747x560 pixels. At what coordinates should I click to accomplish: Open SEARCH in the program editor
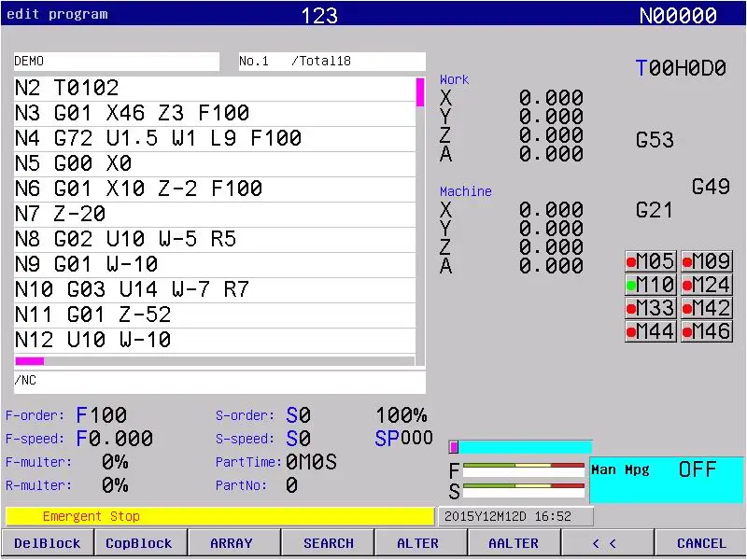click(328, 543)
